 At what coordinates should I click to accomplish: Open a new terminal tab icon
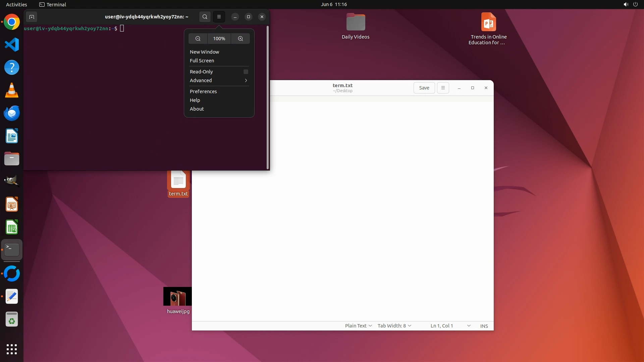tap(32, 17)
